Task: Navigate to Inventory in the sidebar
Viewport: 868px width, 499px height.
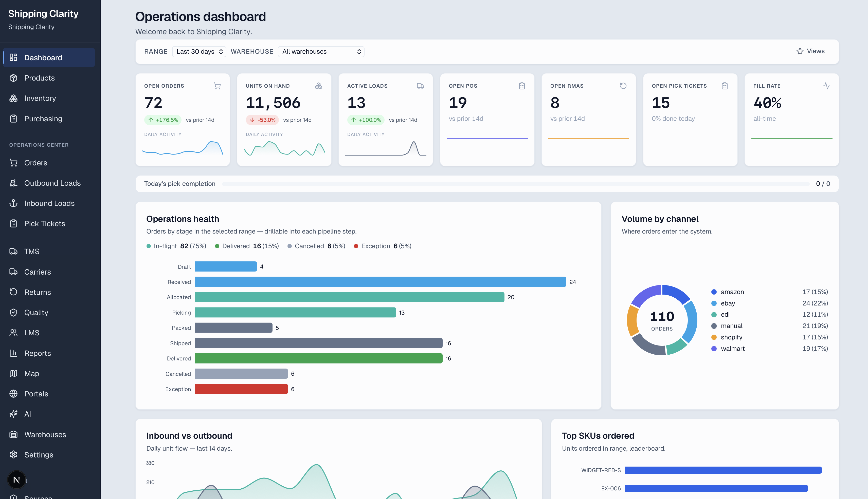Action: pyautogui.click(x=49, y=98)
